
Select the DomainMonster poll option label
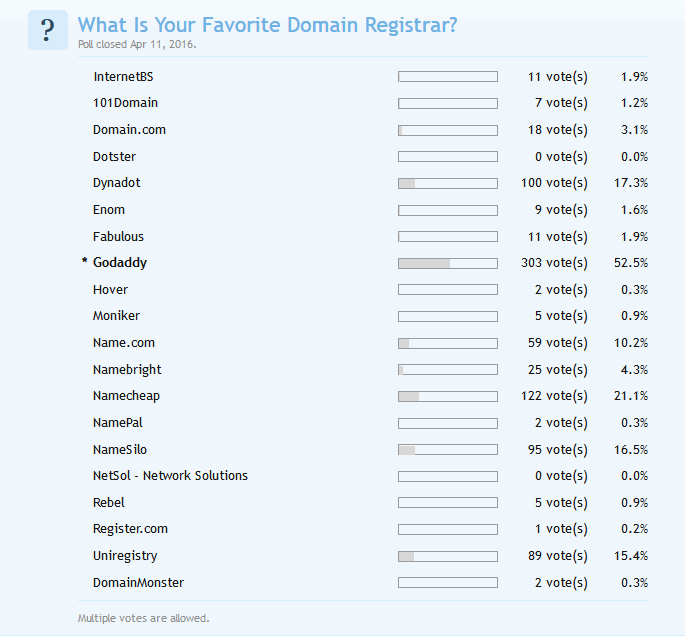point(138,582)
